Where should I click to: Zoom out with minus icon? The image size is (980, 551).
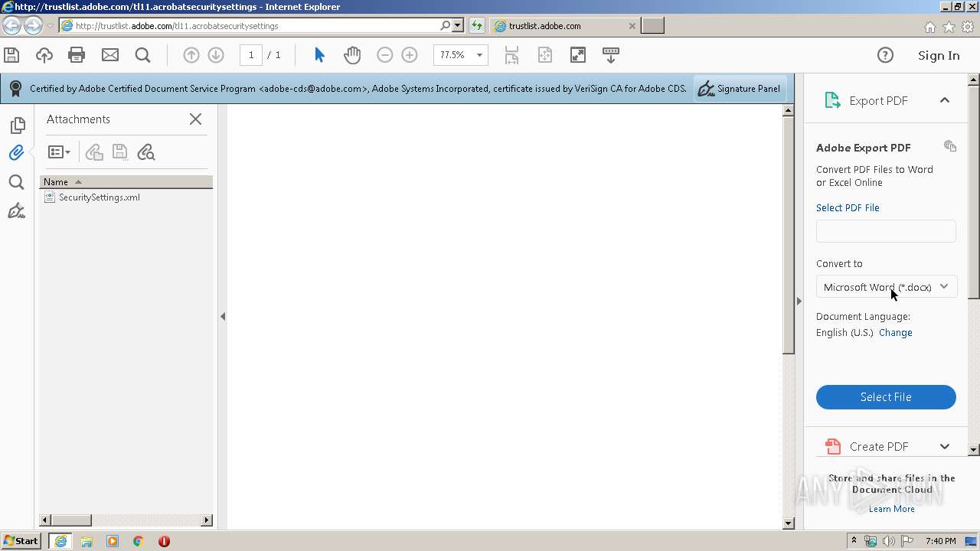(x=385, y=55)
